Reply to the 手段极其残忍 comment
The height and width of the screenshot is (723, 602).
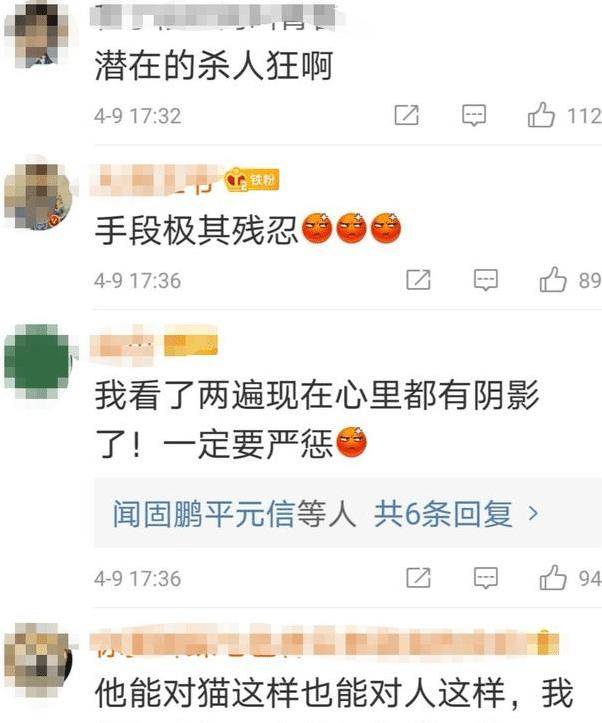(486, 280)
